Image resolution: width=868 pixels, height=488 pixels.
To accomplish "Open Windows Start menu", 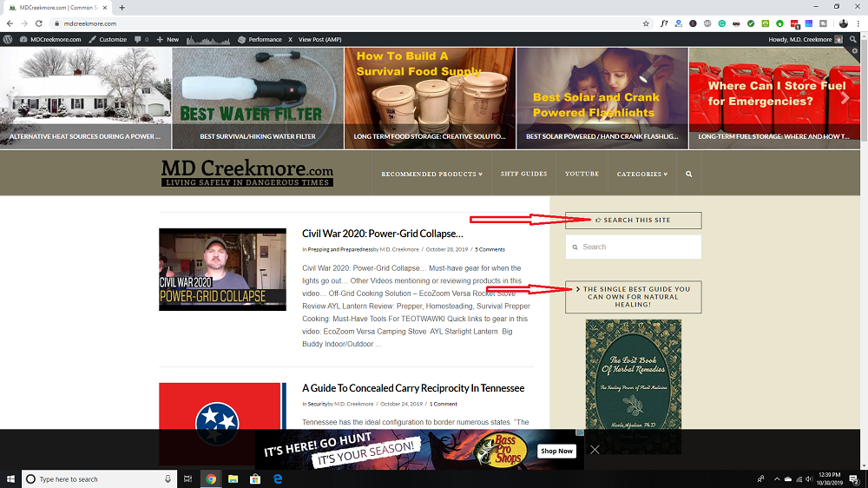I will tap(10, 479).
